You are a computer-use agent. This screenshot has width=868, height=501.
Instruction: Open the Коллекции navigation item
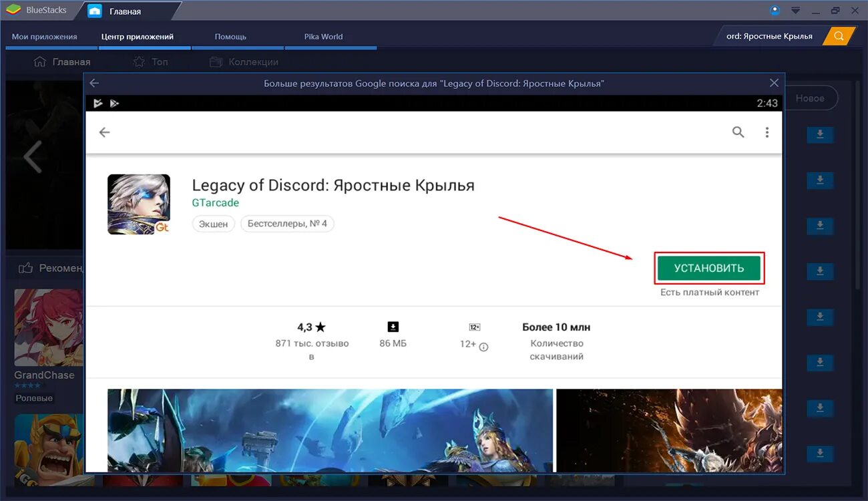click(244, 61)
